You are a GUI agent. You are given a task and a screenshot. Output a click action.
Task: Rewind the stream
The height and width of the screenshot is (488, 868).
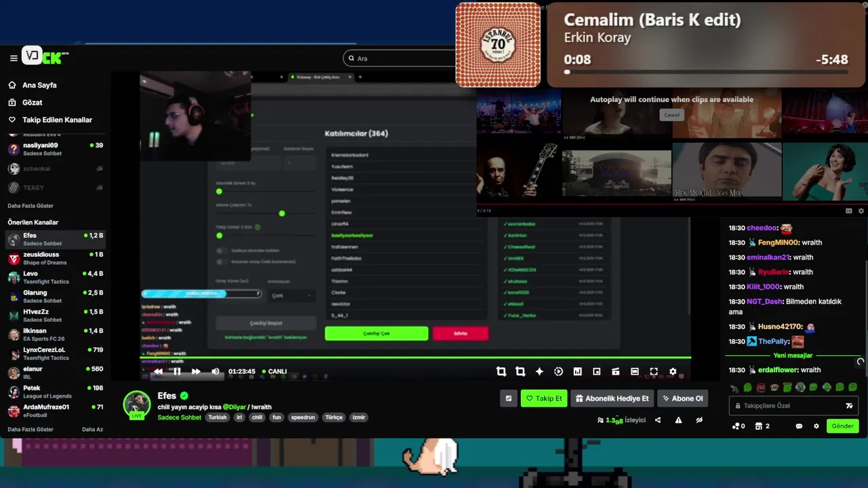point(158,371)
